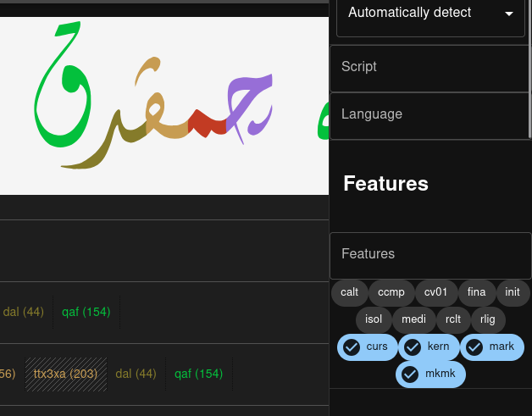The height and width of the screenshot is (416, 532).
Task: Open the Script selector field
Action: (429, 67)
